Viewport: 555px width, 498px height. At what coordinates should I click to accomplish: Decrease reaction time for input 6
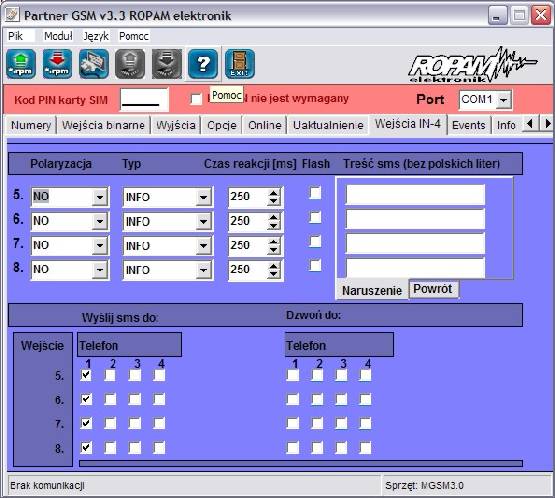tap(273, 225)
